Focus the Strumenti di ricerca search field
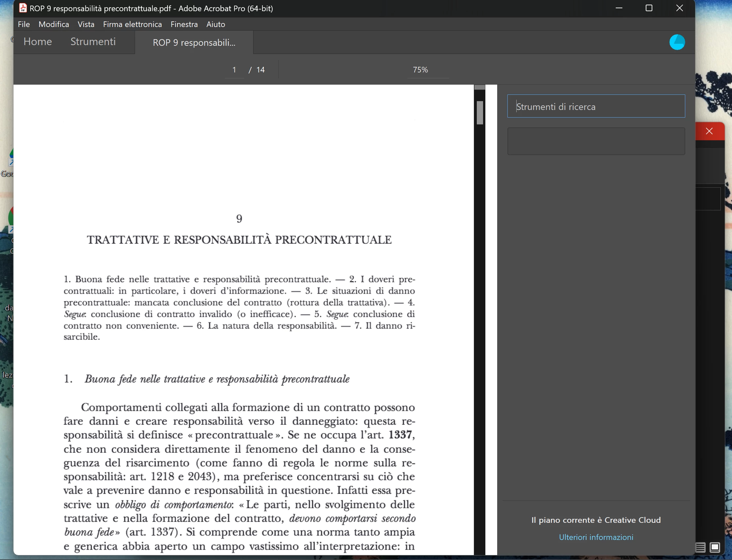 pos(596,106)
